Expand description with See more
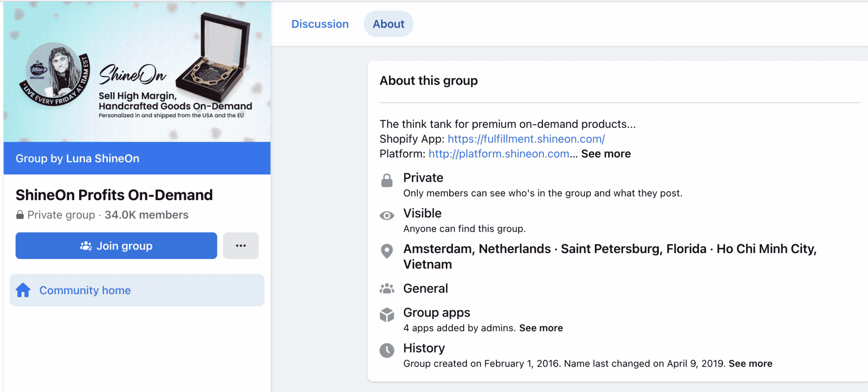This screenshot has width=868, height=392. pyautogui.click(x=606, y=154)
